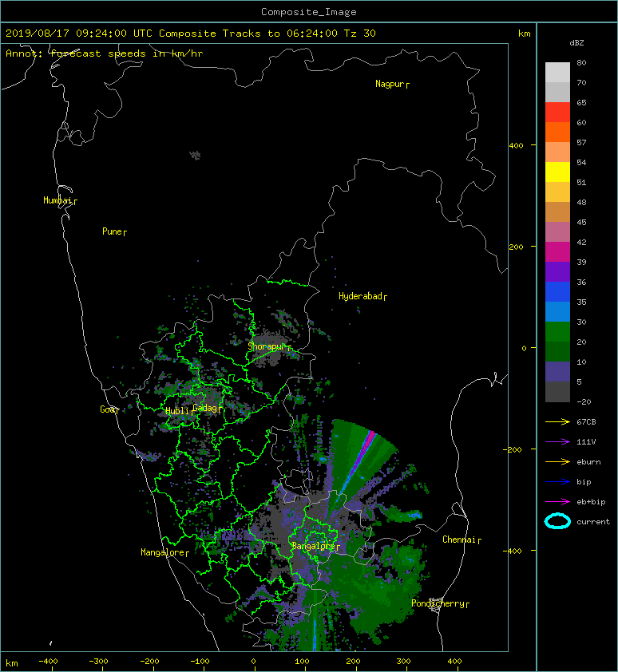Click the km label at top right
618x672 pixels.
(524, 34)
